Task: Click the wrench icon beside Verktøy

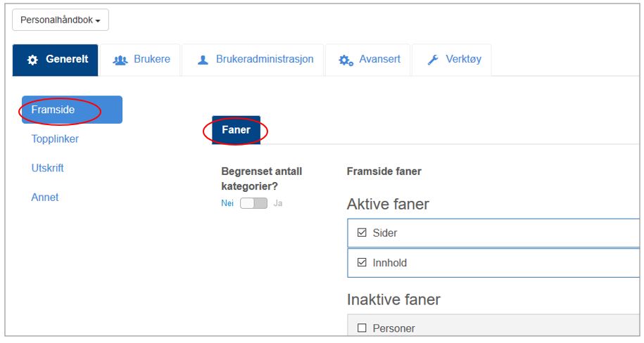Action: point(433,60)
